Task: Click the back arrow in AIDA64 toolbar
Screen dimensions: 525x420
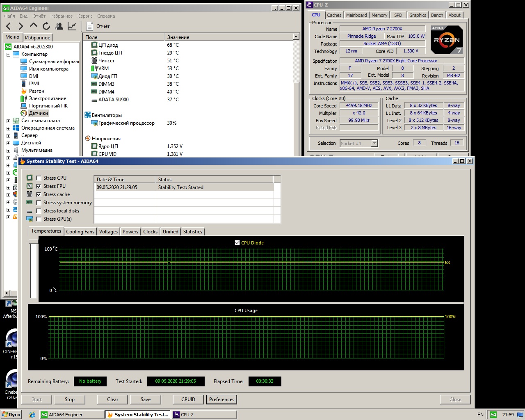Action: pyautogui.click(x=9, y=26)
